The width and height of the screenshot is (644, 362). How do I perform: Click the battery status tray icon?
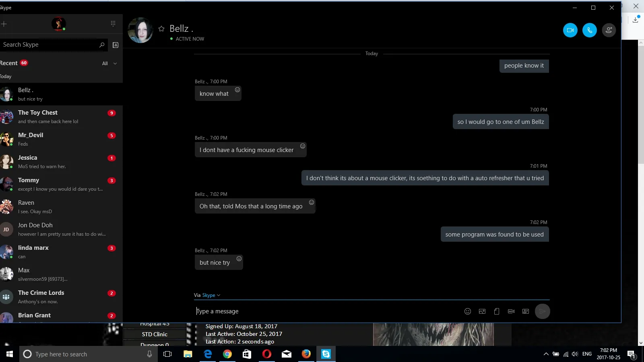556,354
